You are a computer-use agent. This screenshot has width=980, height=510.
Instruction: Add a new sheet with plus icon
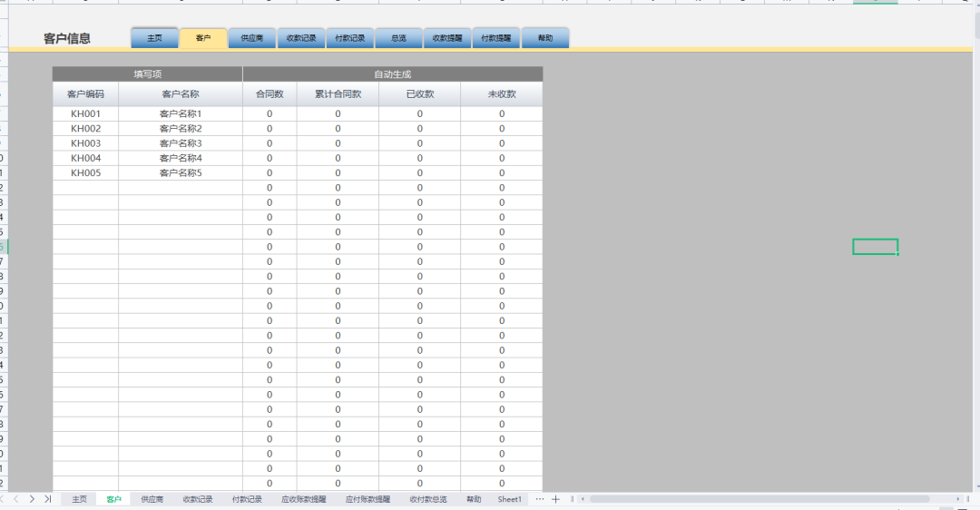(555, 499)
